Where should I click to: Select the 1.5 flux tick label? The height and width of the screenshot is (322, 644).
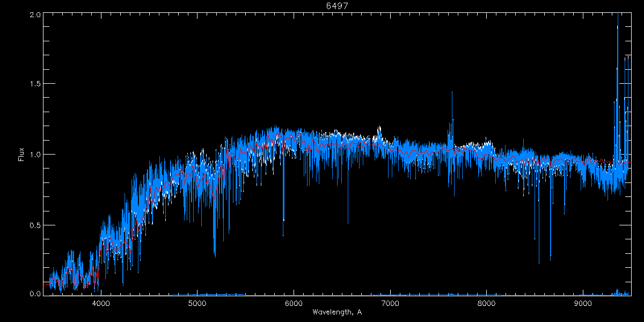[35, 84]
